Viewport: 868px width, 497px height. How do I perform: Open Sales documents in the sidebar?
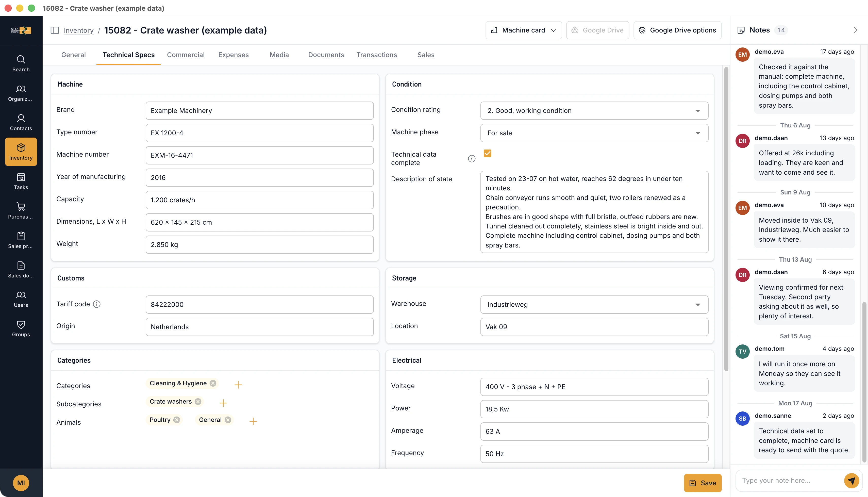tap(21, 269)
